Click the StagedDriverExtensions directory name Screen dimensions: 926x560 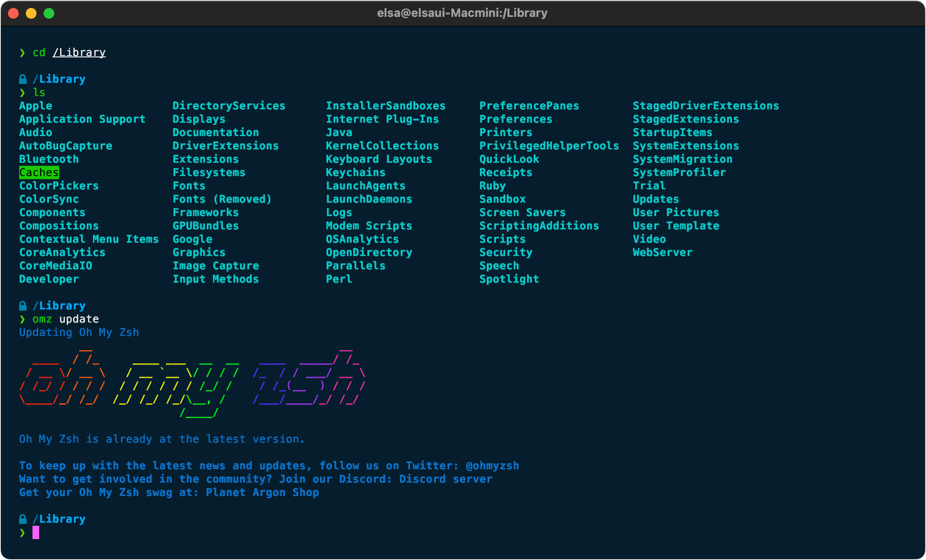[706, 106]
